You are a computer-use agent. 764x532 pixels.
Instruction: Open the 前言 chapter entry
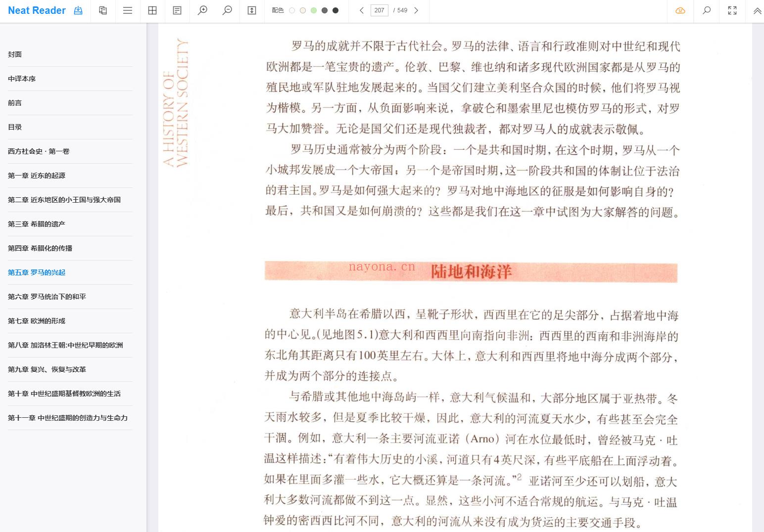coord(70,103)
